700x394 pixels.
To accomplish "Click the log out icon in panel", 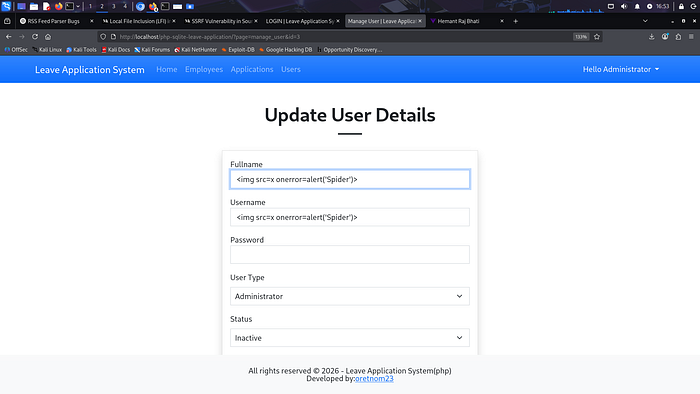I will [694, 6].
